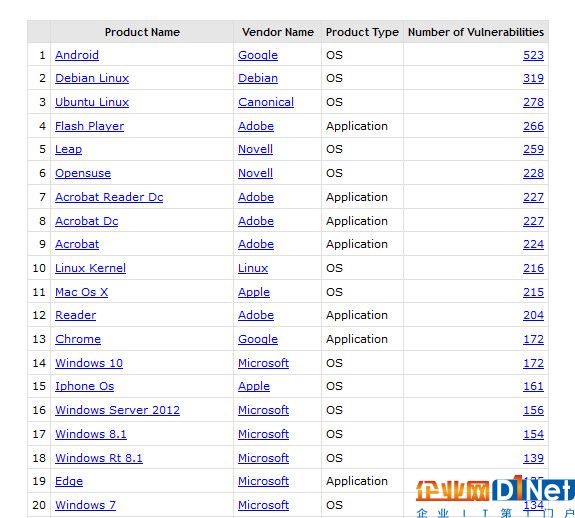Click the Debian vendor link
Image resolution: width=575 pixels, height=518 pixels.
(x=258, y=78)
